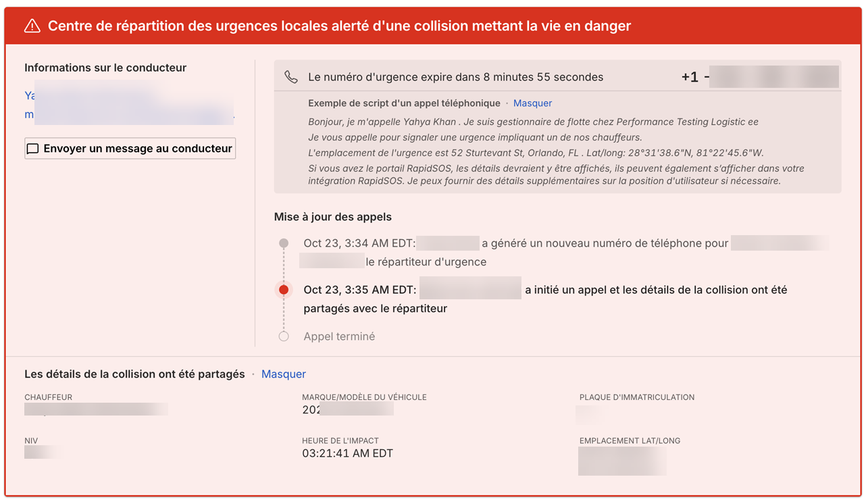
Task: Click the blurred value under EMPLACEMENT LAT/LONG
Action: pos(622,460)
